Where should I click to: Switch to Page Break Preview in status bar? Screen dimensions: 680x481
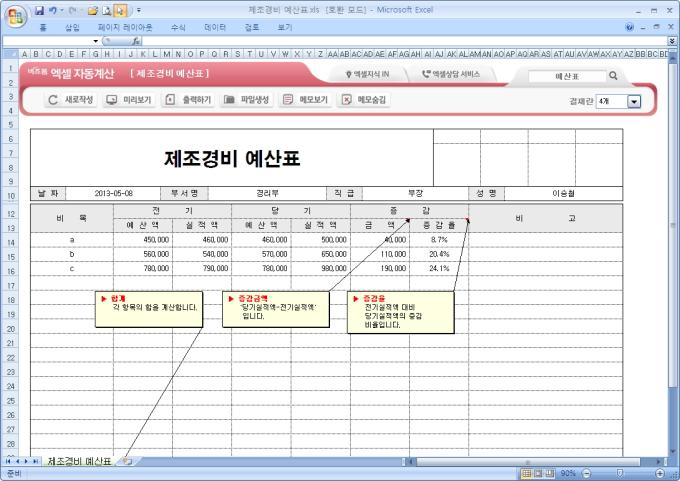[550, 473]
